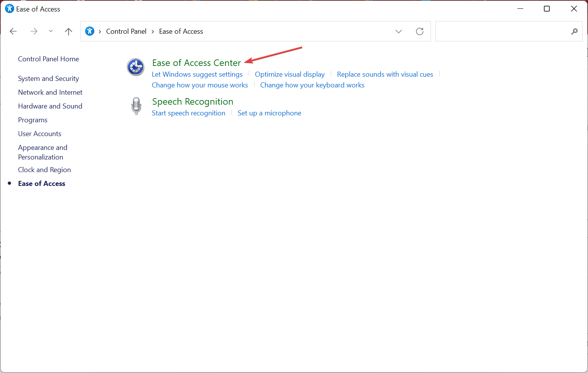
Task: Click the Ease of Access title bar icon
Action: click(9, 9)
